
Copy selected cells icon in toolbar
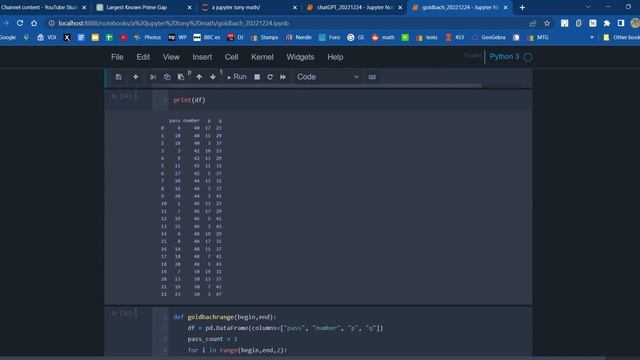(x=167, y=77)
